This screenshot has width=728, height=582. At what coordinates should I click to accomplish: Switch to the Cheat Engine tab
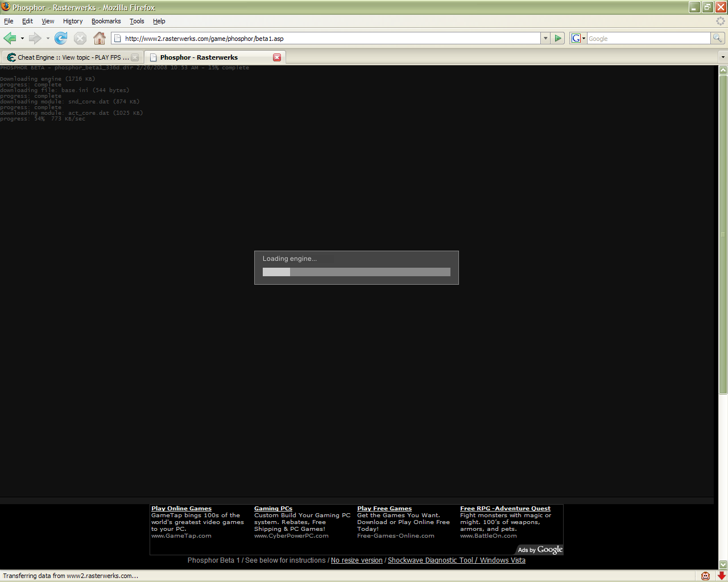(73, 57)
